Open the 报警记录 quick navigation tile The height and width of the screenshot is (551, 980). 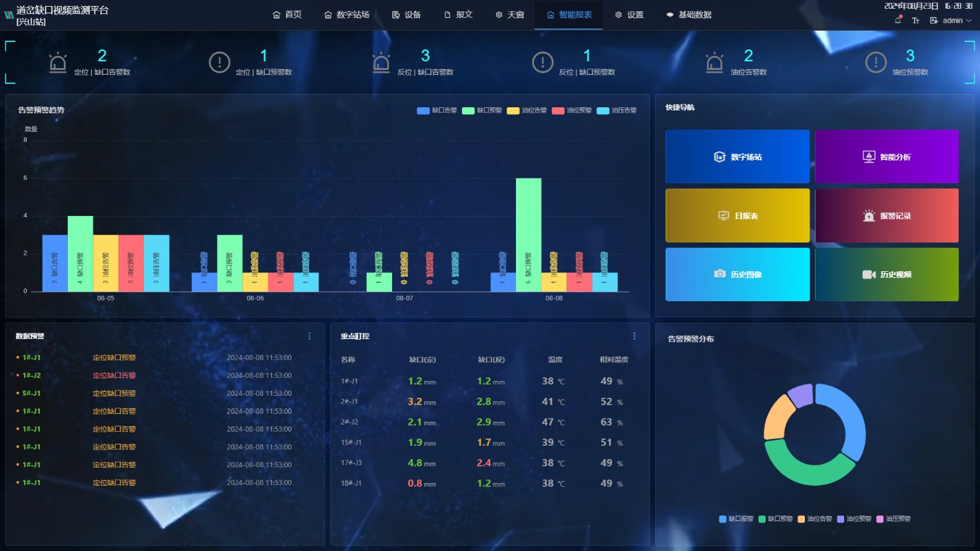(887, 215)
